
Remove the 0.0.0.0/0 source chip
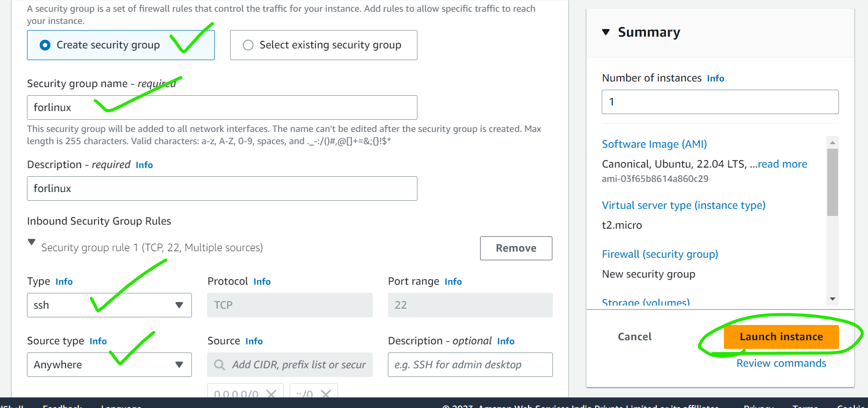(x=271, y=394)
